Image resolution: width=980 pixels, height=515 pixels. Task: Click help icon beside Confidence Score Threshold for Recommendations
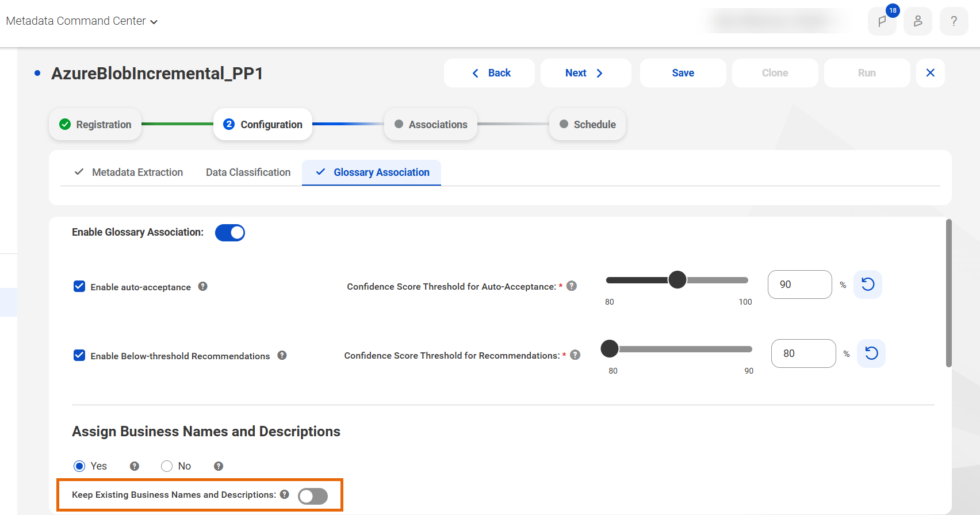[575, 355]
